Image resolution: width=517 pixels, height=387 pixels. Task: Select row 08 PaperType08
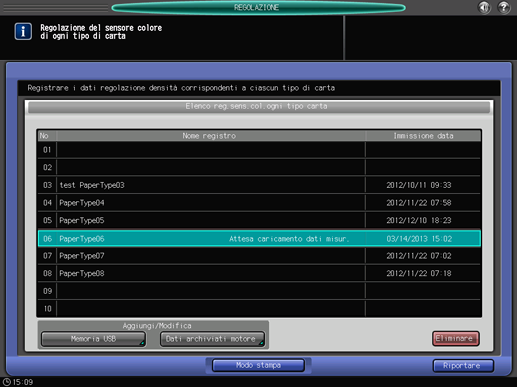259,273
